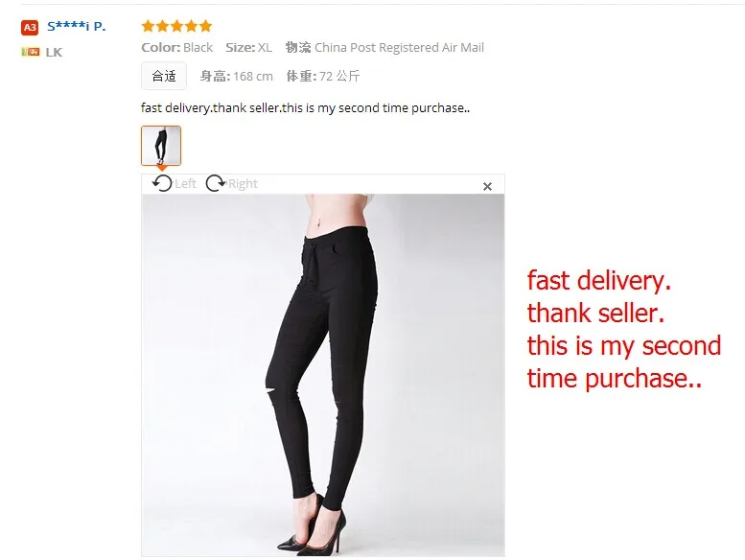Click the LK country code text
This screenshot has height=560, width=745.
point(54,52)
